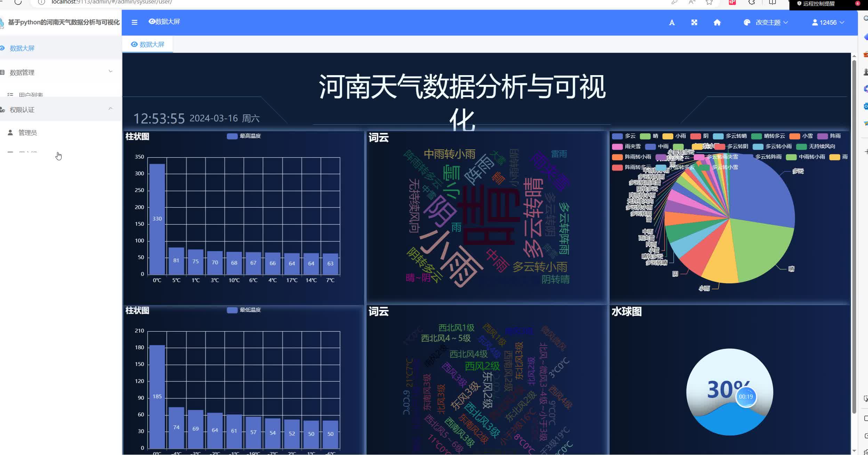Click the browser favorites star icon

[709, 2]
